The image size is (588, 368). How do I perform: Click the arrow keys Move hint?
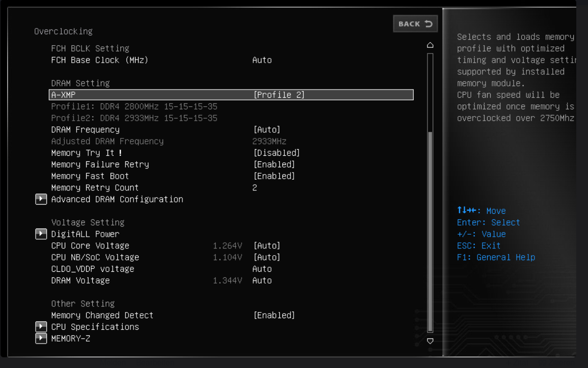(x=481, y=211)
